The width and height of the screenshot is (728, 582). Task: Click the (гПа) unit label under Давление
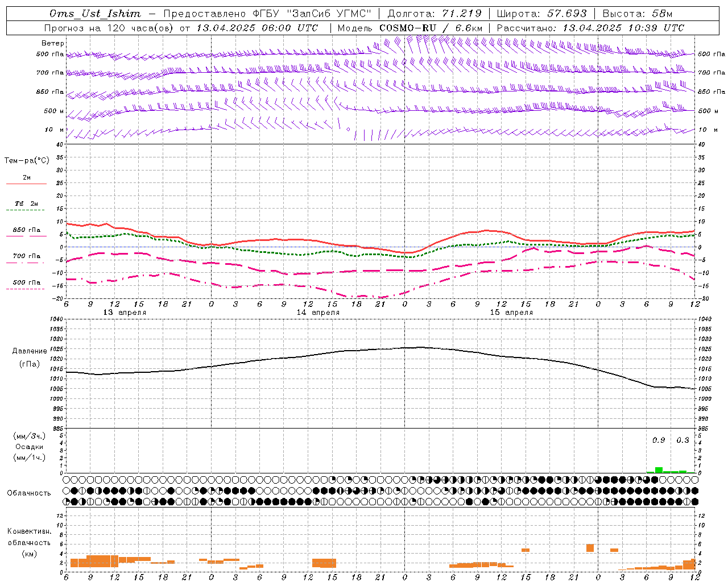pyautogui.click(x=30, y=364)
